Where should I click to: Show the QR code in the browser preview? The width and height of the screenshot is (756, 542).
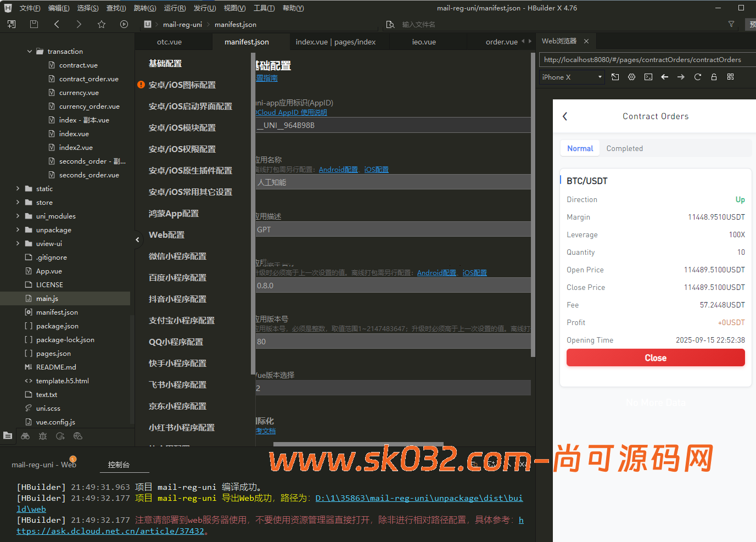[730, 77]
